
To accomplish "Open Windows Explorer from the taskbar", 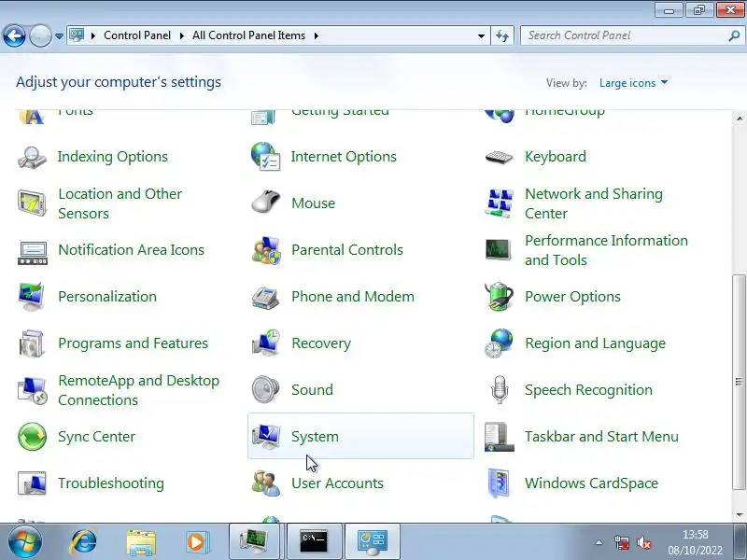I will pos(141,542).
